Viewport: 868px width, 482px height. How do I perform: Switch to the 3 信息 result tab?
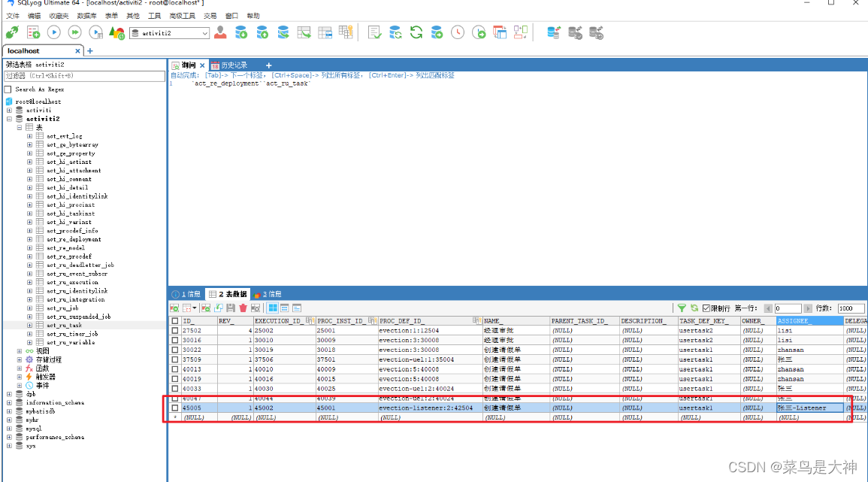click(268, 294)
